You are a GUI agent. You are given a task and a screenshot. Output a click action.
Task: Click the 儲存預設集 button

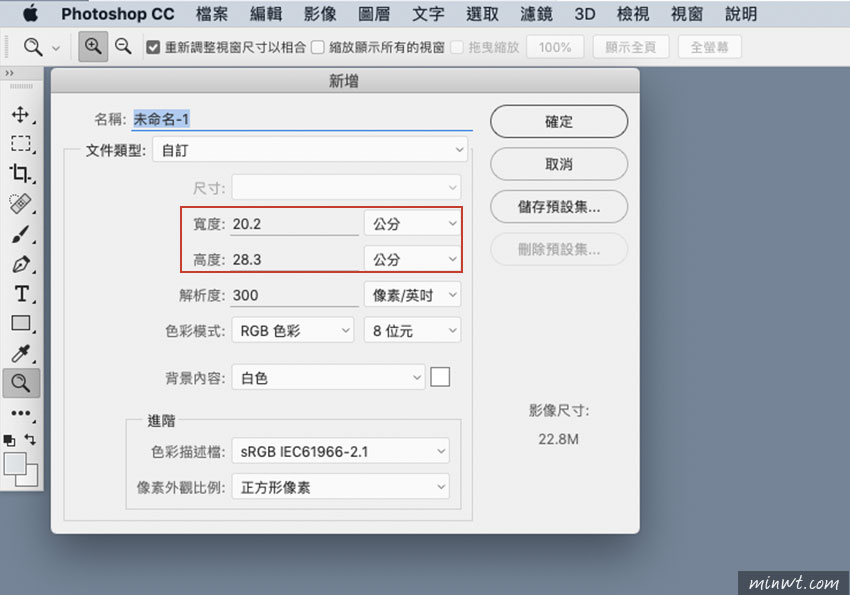click(x=559, y=206)
